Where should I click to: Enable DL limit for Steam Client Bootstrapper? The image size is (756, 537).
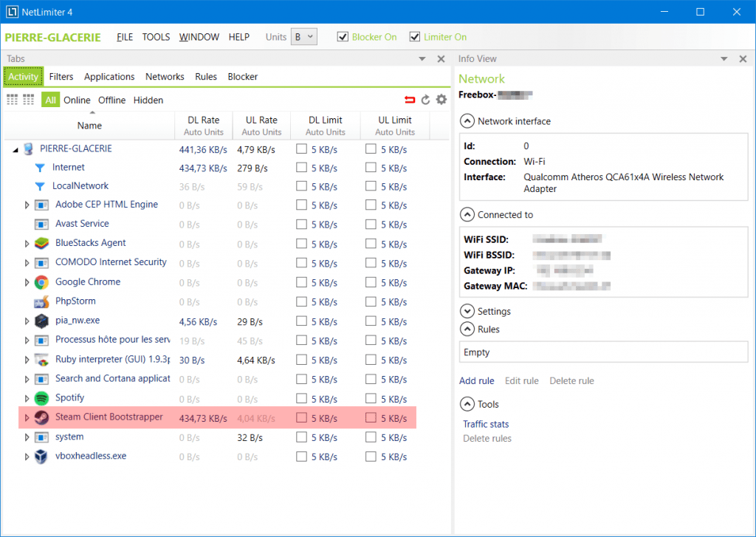coord(301,417)
